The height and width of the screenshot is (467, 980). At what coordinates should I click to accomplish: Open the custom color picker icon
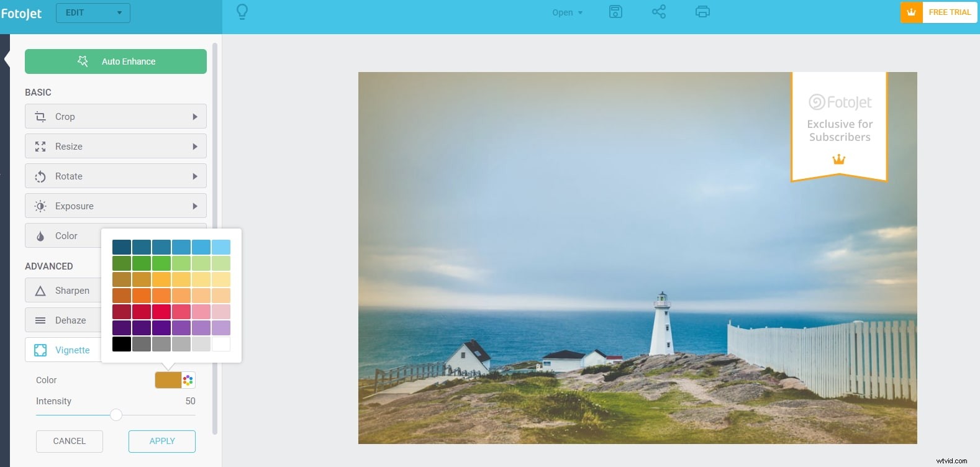[x=188, y=380]
